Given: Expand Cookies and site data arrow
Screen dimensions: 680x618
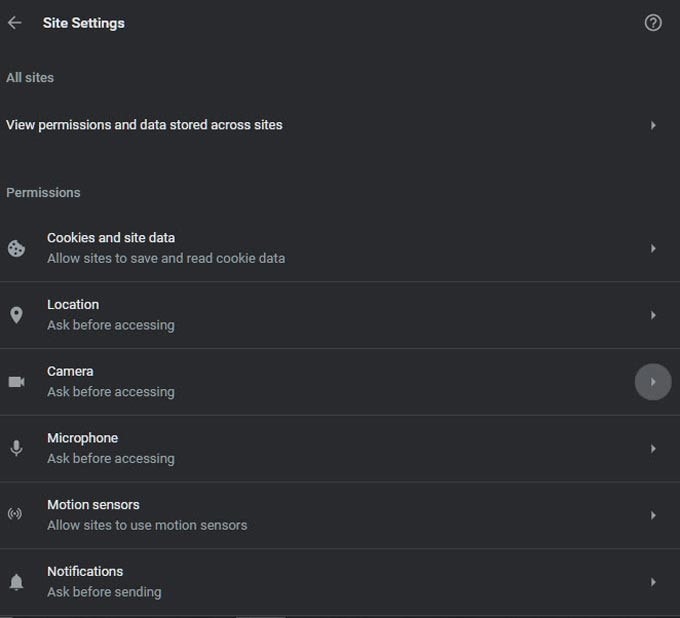Looking at the screenshot, I should [x=653, y=249].
